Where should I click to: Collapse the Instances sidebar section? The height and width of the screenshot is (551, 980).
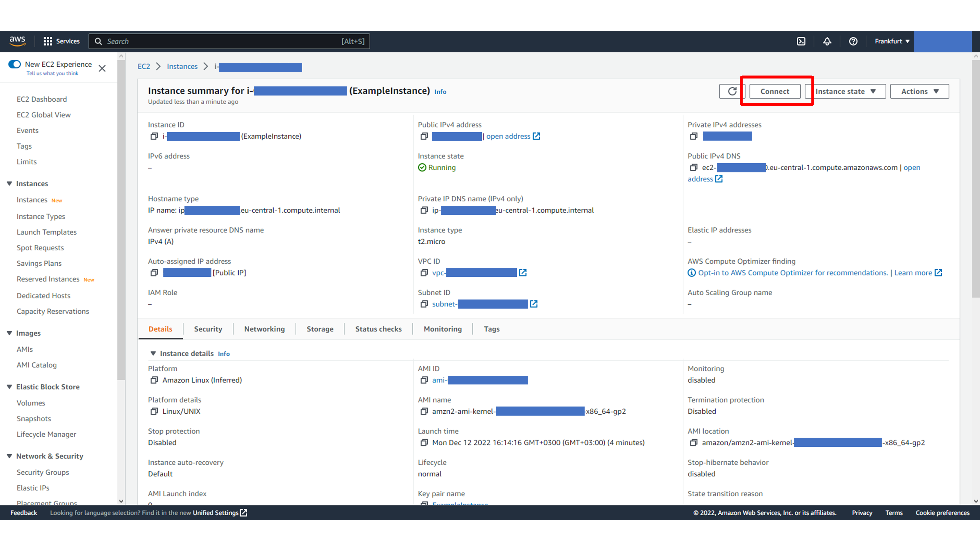10,184
